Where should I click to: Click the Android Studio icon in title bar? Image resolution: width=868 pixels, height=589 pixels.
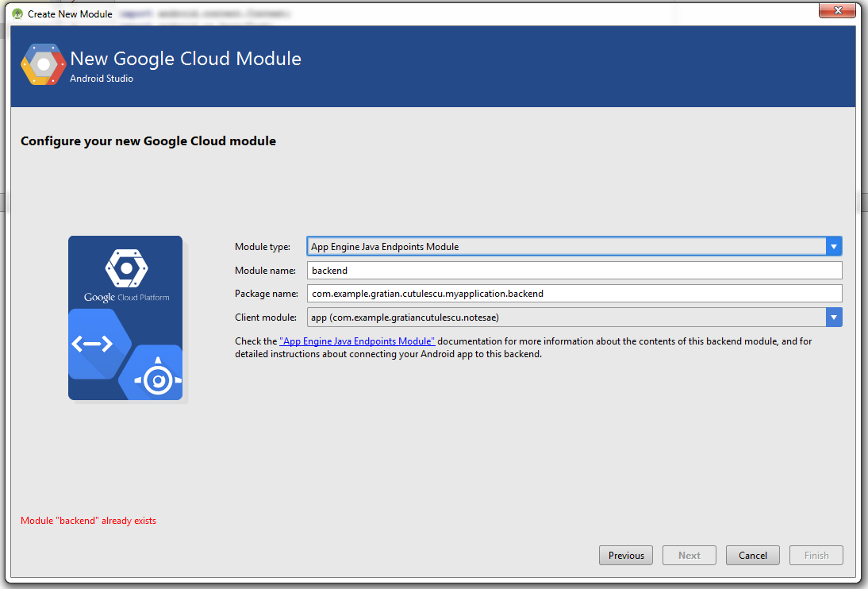(x=17, y=13)
